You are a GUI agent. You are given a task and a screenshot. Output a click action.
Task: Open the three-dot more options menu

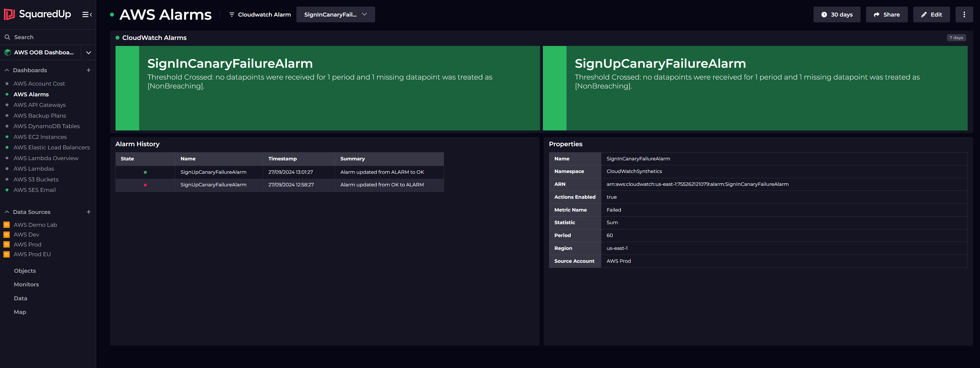[964, 14]
